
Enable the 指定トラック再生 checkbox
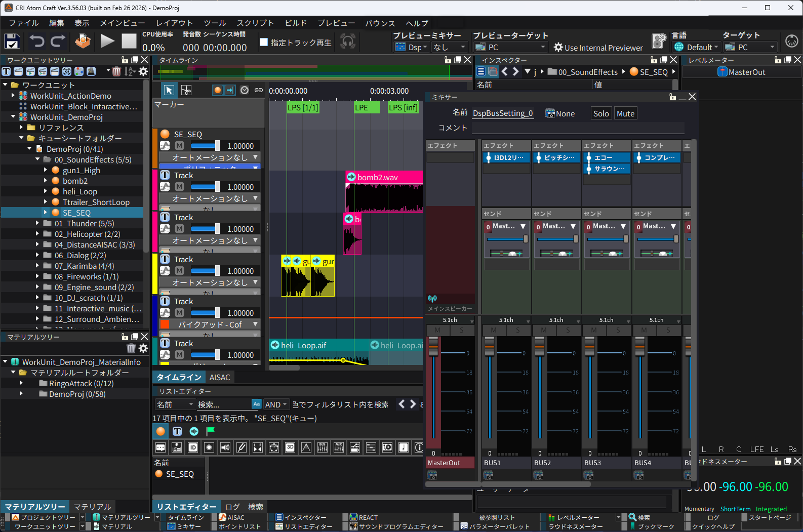click(264, 43)
